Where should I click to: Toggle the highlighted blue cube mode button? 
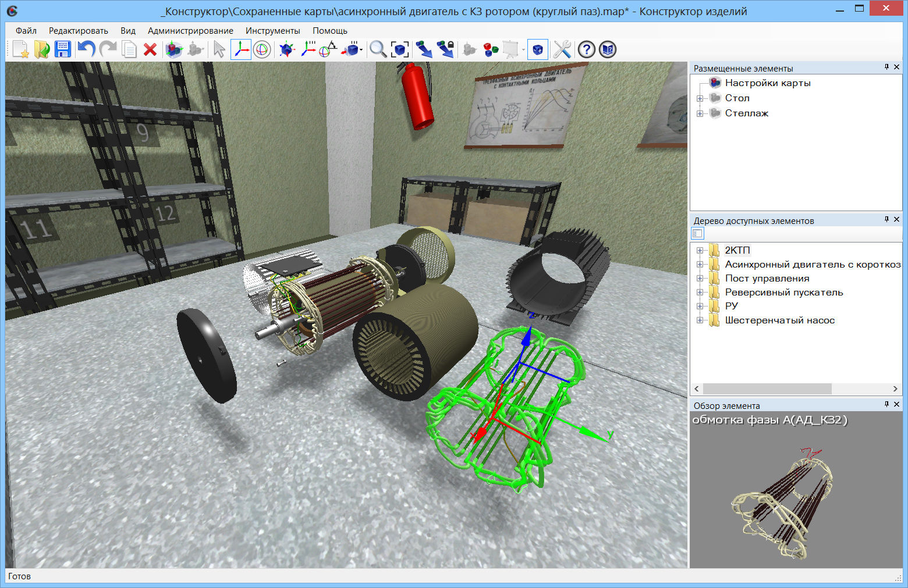(x=537, y=50)
